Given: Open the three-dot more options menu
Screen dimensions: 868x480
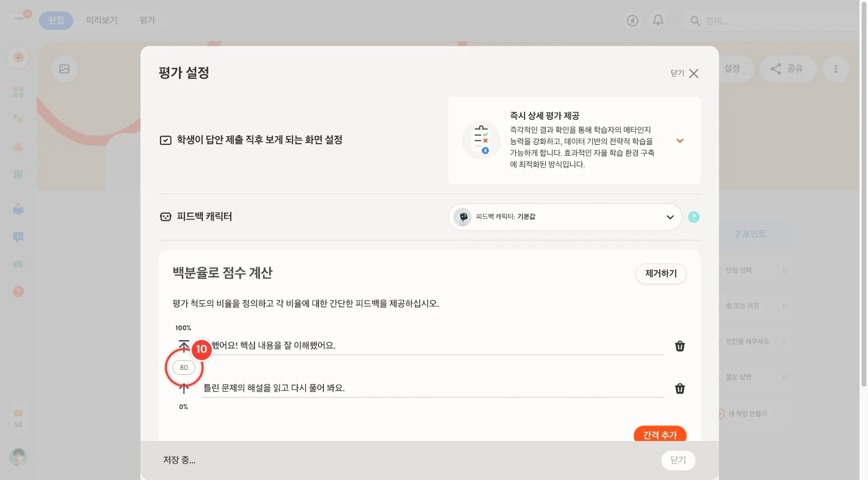Looking at the screenshot, I should click(x=835, y=69).
